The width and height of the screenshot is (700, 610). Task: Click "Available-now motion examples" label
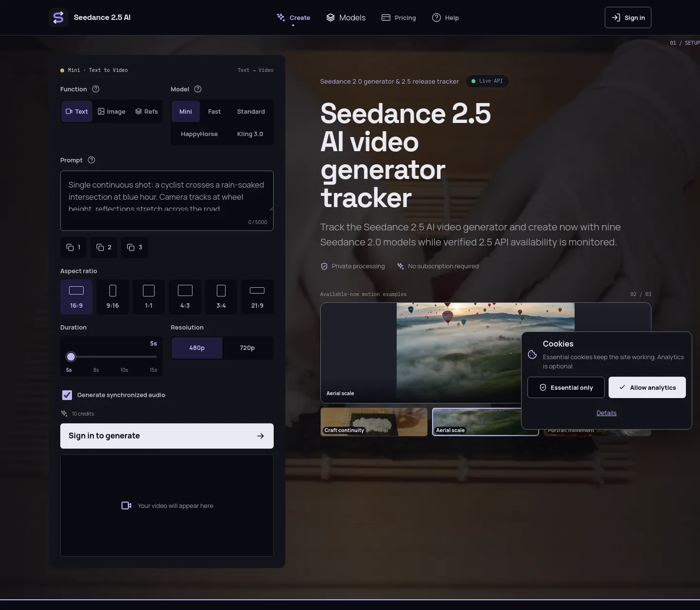click(x=364, y=294)
